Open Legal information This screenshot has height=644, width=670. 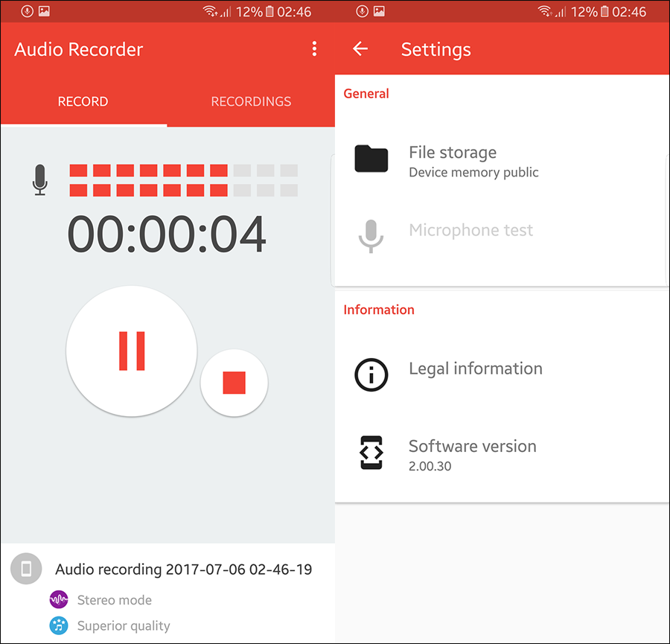click(x=475, y=368)
